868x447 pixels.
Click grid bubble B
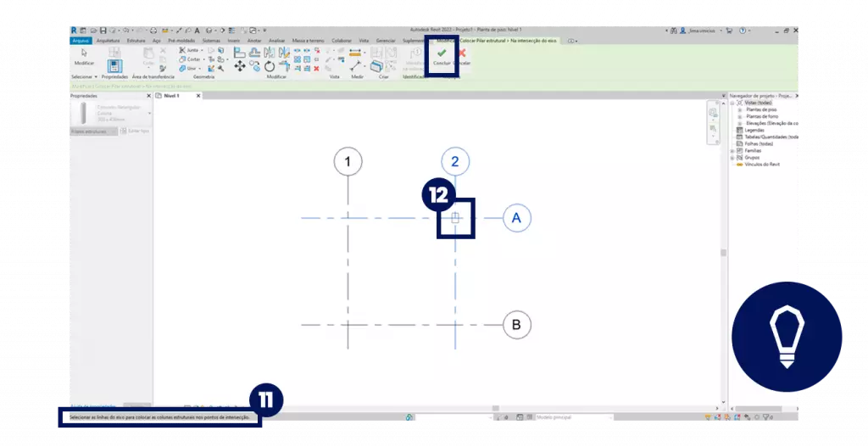[x=516, y=325]
